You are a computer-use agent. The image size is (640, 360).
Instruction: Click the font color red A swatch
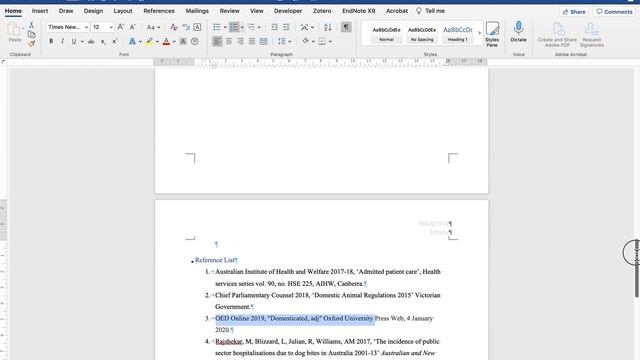[x=166, y=41]
